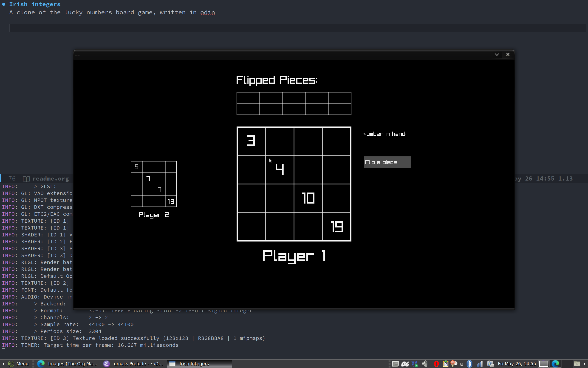Open the clock showing Fri May 26, 14:55
Image resolution: width=588 pixels, height=368 pixels.
pyautogui.click(x=517, y=364)
